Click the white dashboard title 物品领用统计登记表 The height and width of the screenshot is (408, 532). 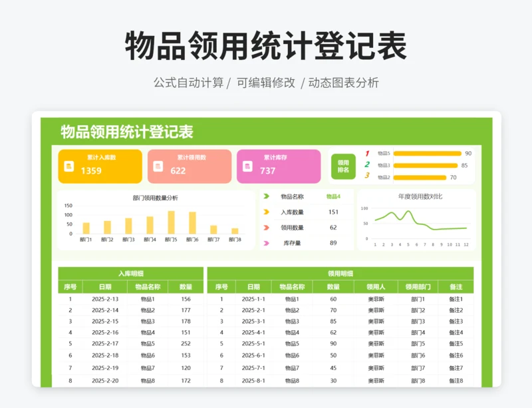pyautogui.click(x=127, y=132)
